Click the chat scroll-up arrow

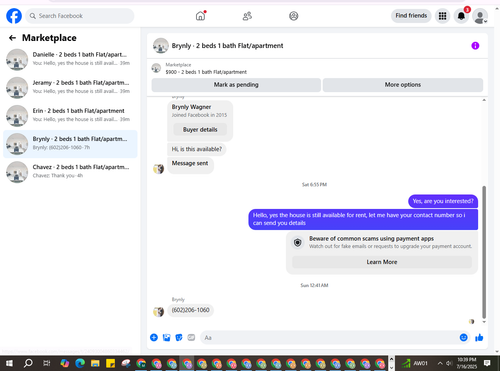484,100
